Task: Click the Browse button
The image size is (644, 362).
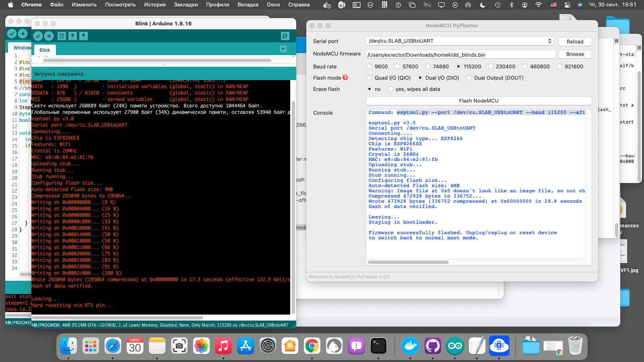Action: tap(575, 54)
